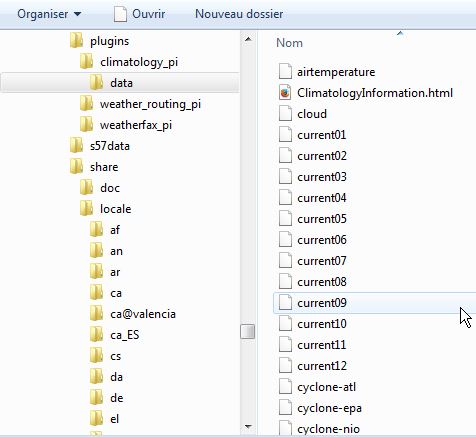Click the sort arrow above Nom column
476x437 pixels.
(400, 33)
